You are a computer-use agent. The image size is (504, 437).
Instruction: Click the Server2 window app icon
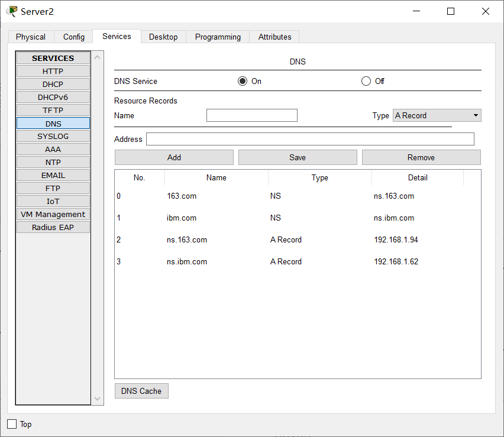pyautogui.click(x=12, y=11)
